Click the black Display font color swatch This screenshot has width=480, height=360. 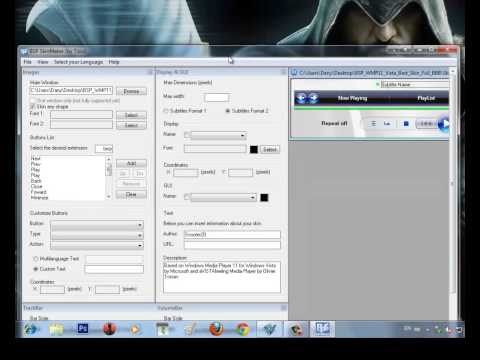(x=254, y=149)
